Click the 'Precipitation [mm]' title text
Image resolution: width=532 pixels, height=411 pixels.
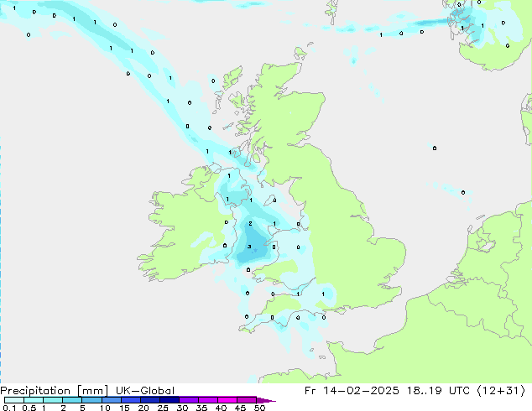pyautogui.click(x=54, y=391)
